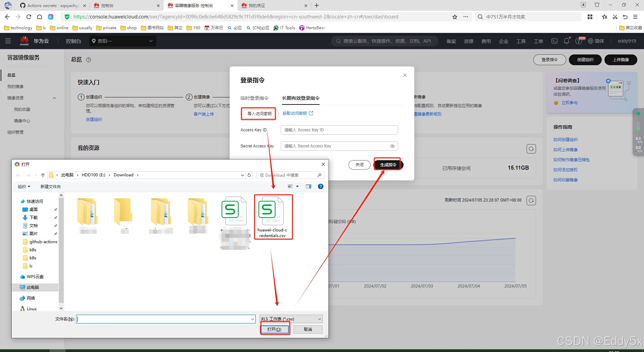This screenshot has width=644, height=352.
Task: Focus the console search services box
Action: [x=385, y=41]
